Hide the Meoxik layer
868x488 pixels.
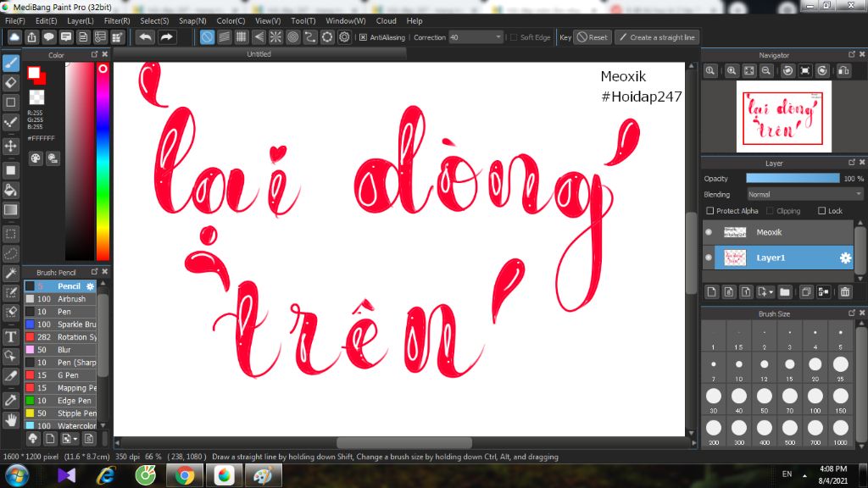pos(709,232)
